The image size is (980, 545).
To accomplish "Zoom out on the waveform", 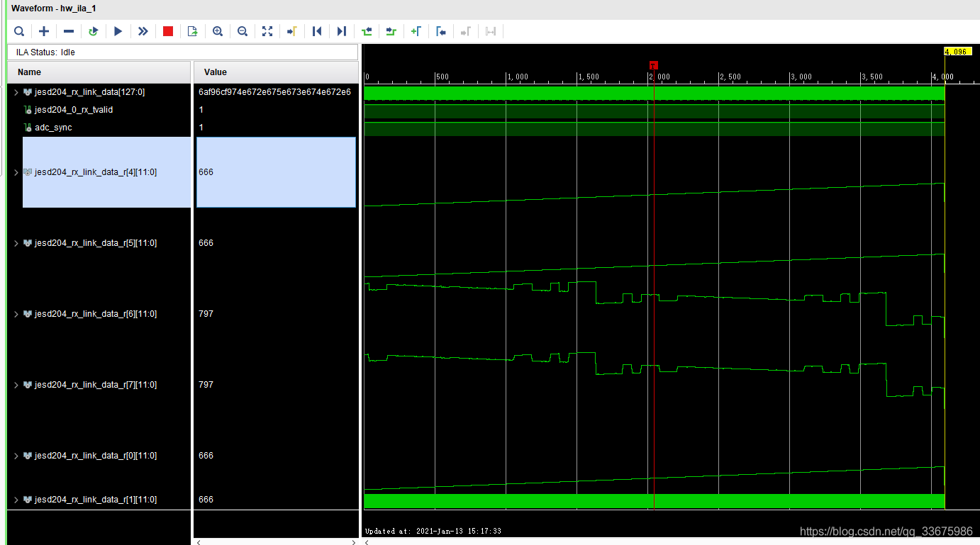I will (x=243, y=31).
